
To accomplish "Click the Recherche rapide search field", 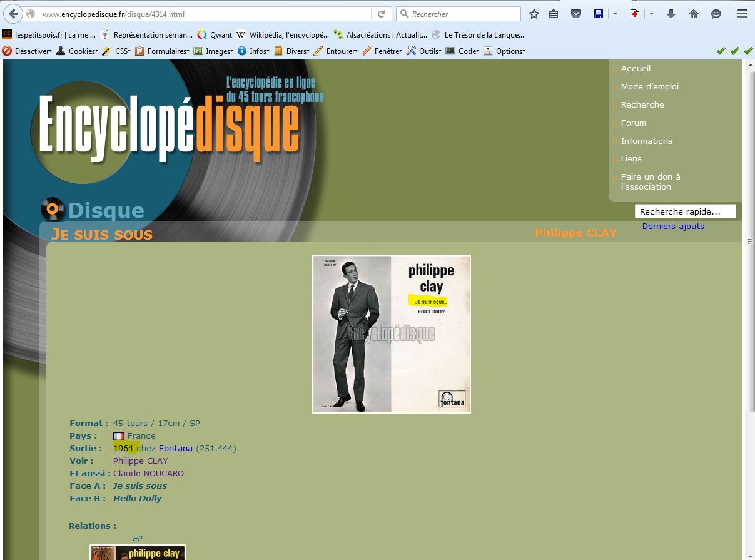I will [x=685, y=212].
